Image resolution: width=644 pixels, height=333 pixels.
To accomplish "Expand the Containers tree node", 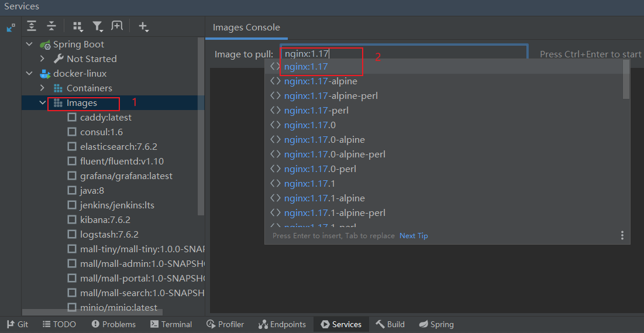I will [42, 88].
